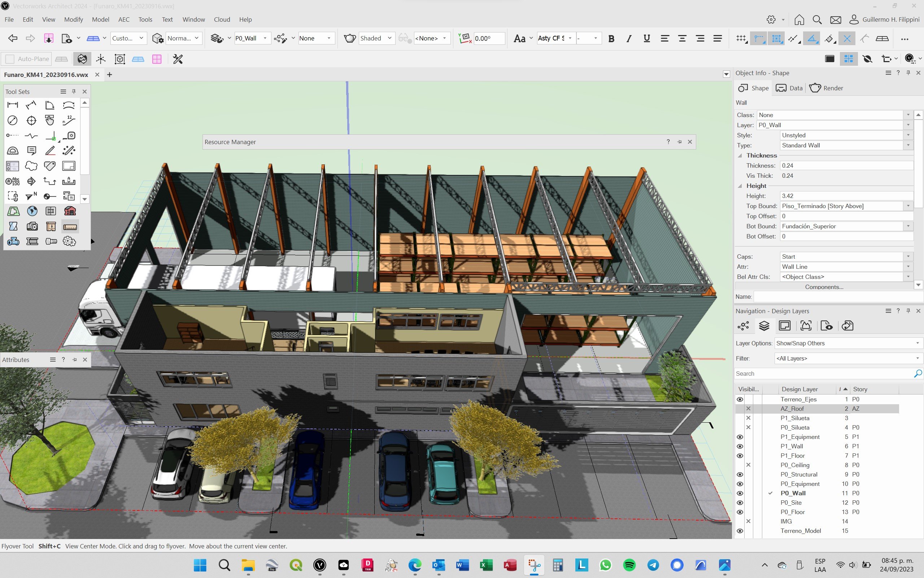Switch to the Render tab in Object Info
The image size is (924, 578).
825,88
